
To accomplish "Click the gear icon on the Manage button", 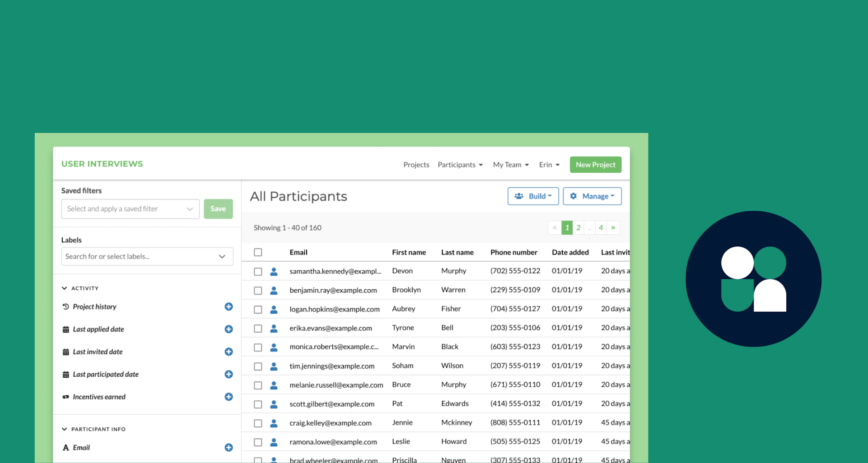I will point(573,196).
